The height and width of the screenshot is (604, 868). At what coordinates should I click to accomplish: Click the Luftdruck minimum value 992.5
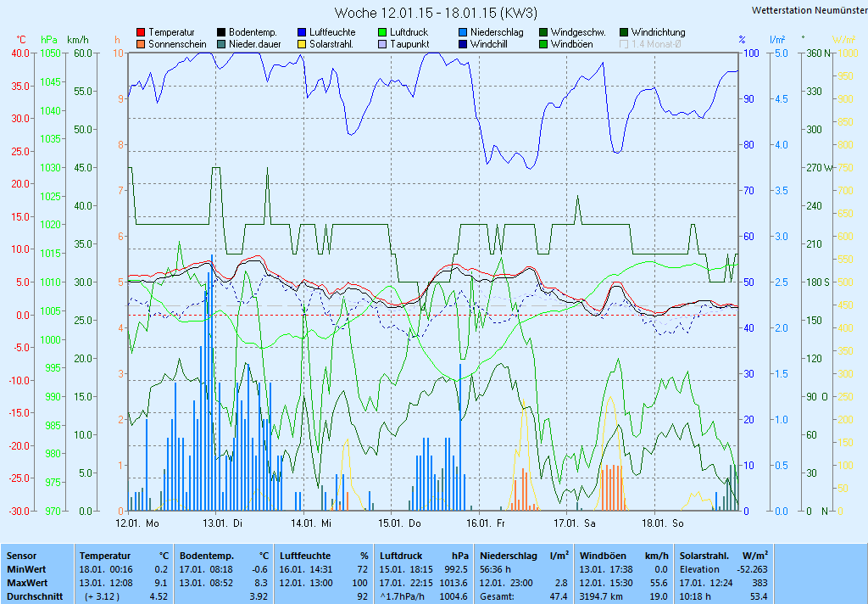[x=456, y=570]
